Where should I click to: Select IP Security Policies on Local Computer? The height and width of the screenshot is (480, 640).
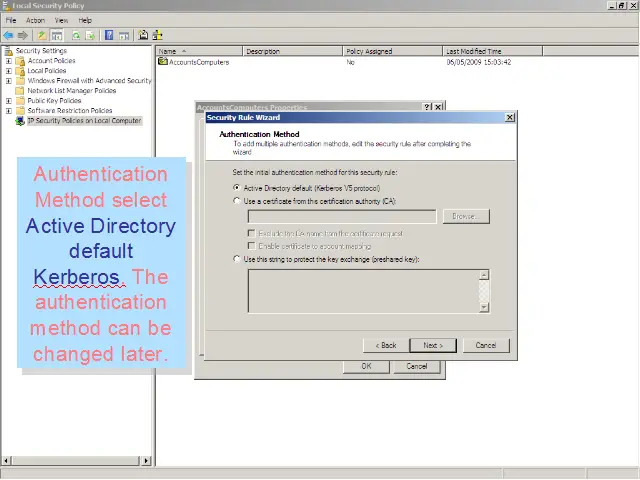pyautogui.click(x=84, y=120)
